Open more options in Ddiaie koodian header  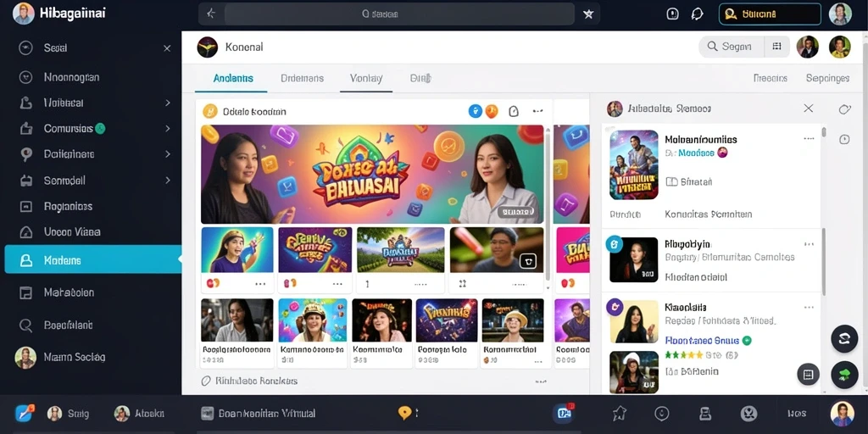[537, 111]
